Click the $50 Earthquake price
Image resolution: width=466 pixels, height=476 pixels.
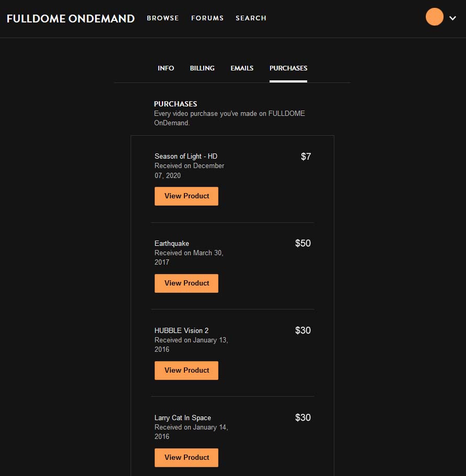pos(302,243)
